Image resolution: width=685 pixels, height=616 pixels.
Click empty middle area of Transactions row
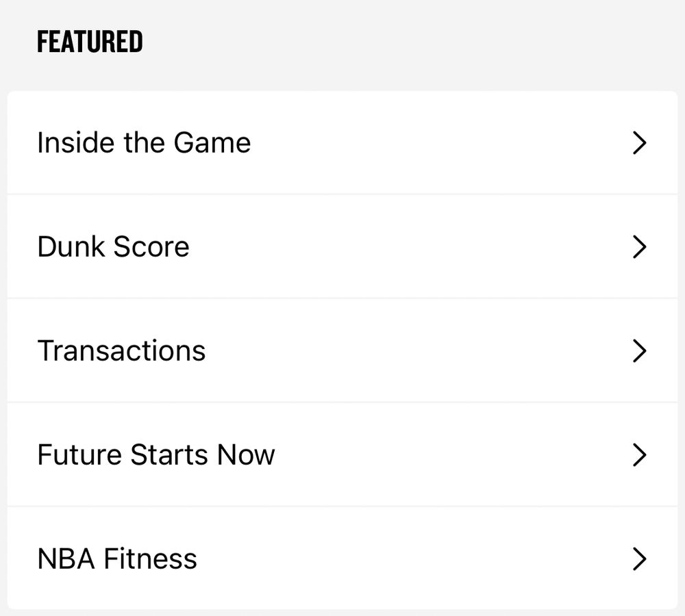click(411, 351)
